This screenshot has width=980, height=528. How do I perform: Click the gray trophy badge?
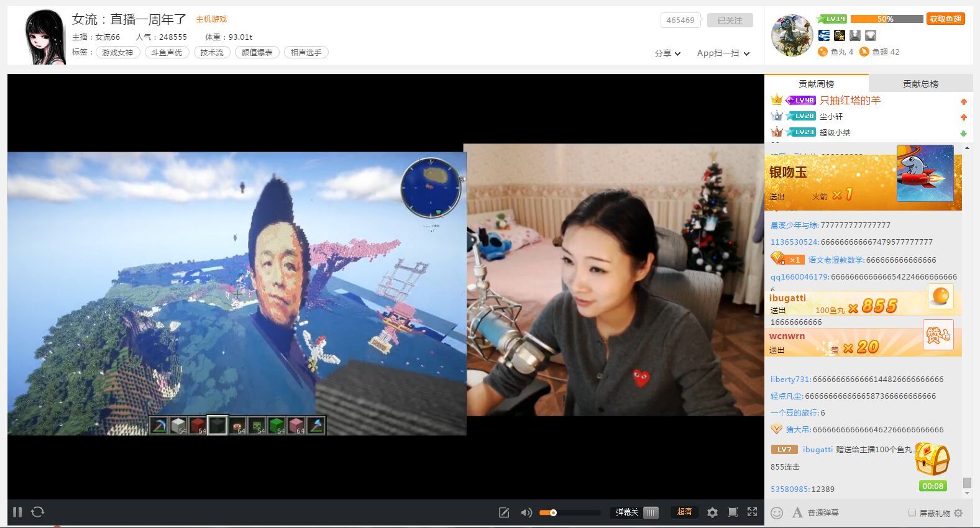(871, 35)
